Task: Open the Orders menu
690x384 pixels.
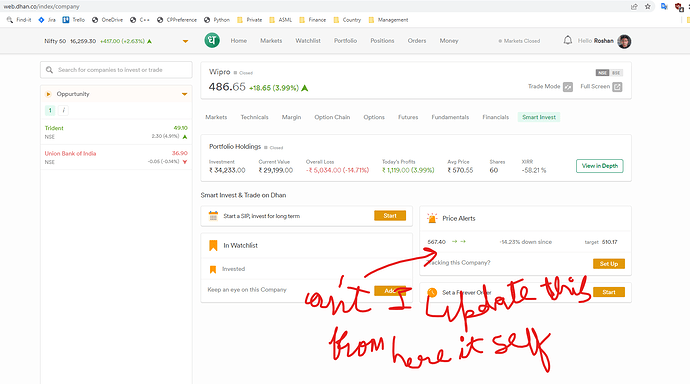Action: (x=417, y=41)
